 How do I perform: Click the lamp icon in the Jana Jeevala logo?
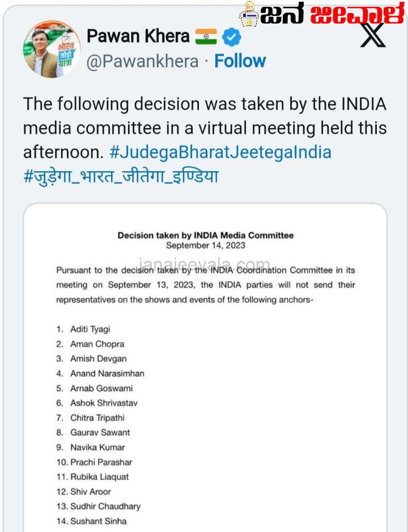(x=247, y=14)
